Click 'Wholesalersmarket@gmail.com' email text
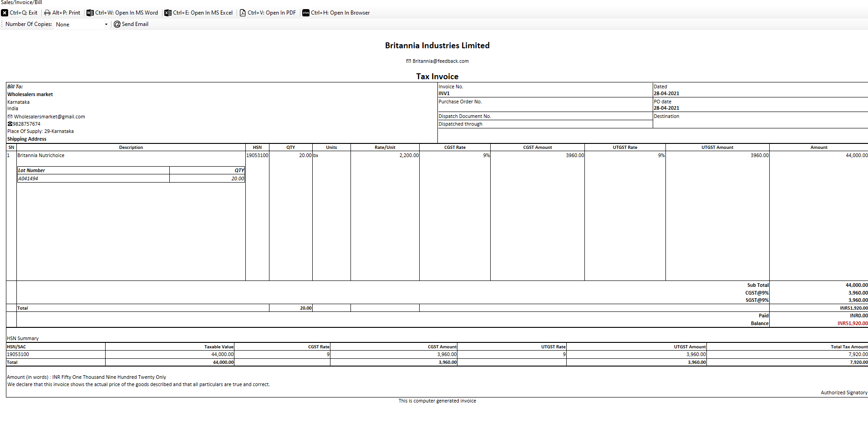868x428 pixels. (x=50, y=117)
